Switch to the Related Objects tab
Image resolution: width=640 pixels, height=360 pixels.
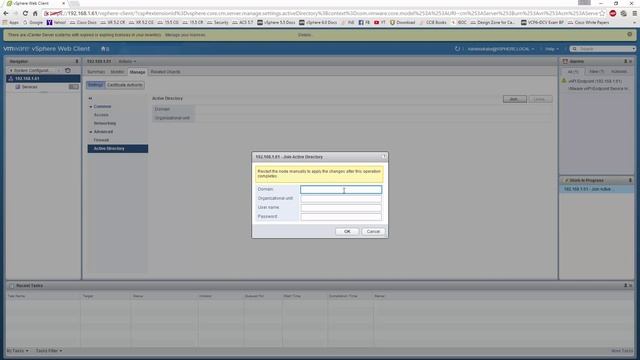(165, 72)
